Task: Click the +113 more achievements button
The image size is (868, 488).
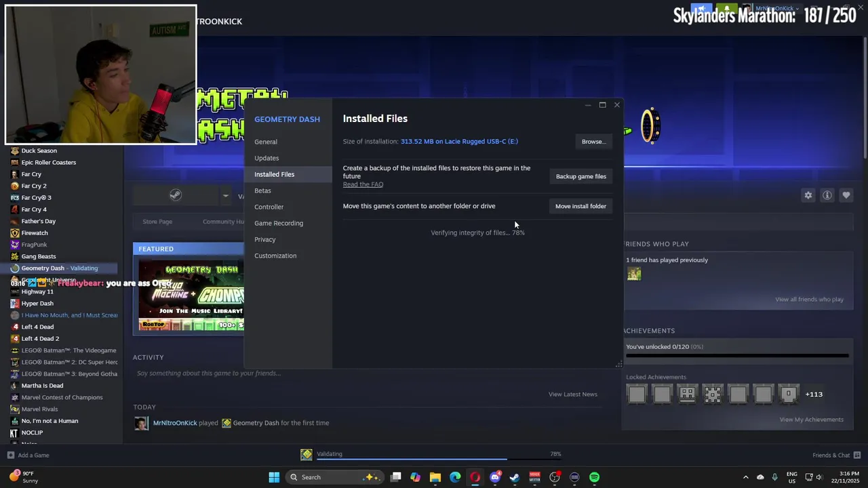Action: coord(814,394)
